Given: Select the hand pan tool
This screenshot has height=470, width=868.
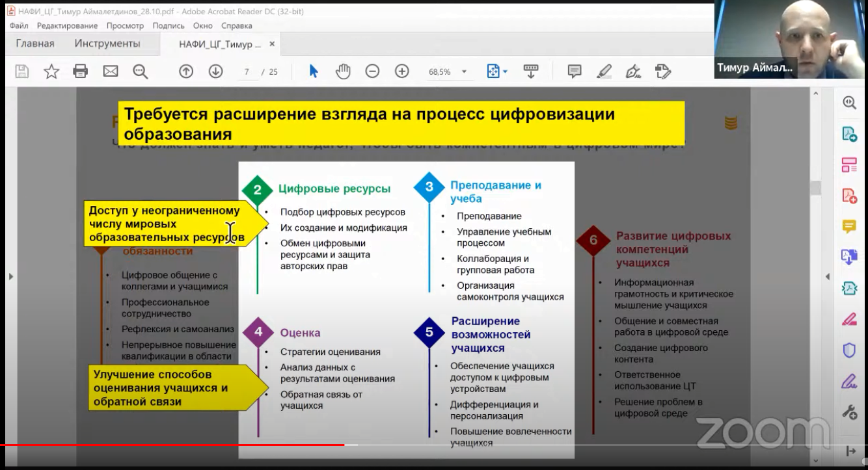Looking at the screenshot, I should [x=343, y=72].
